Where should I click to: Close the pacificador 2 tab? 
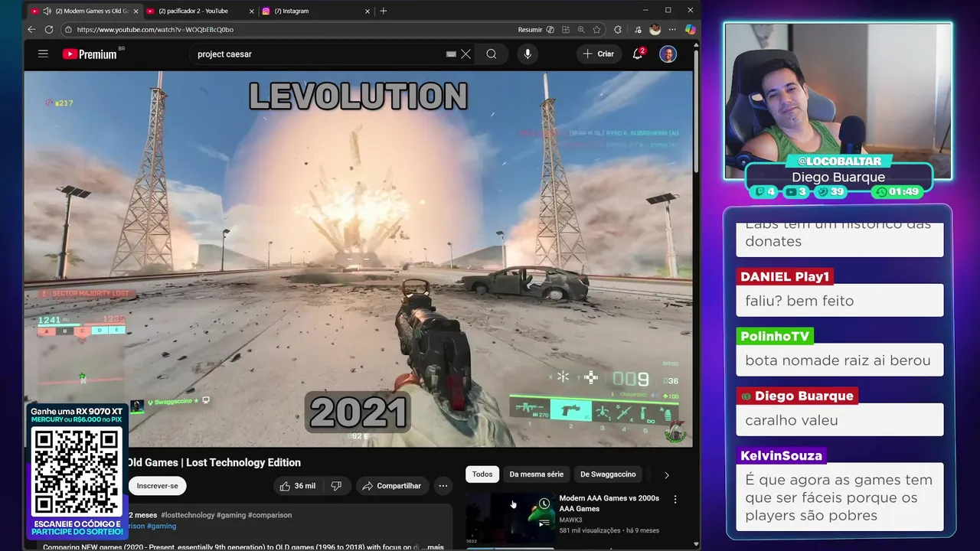(251, 11)
